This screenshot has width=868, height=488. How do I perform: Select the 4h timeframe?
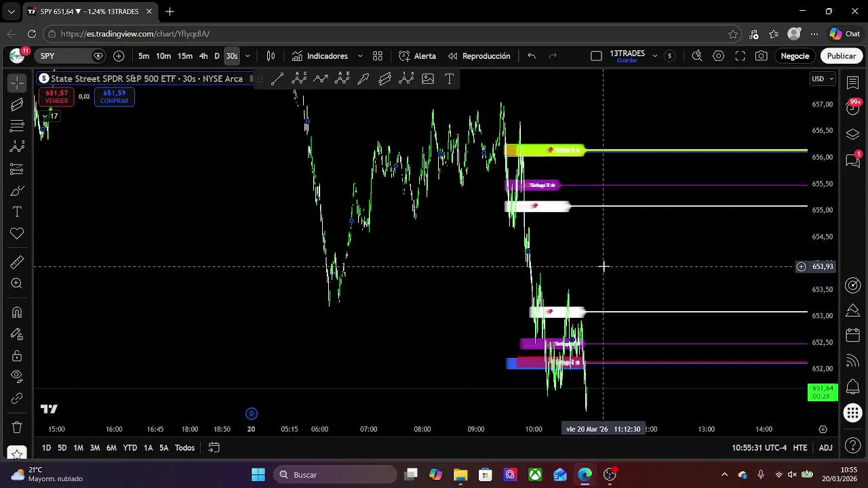(203, 56)
